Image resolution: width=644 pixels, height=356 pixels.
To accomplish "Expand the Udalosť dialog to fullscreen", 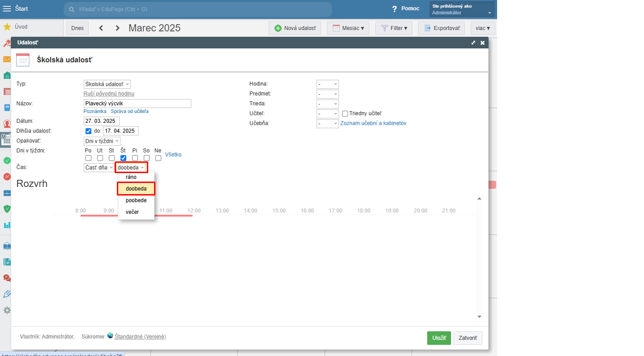I will [x=473, y=43].
